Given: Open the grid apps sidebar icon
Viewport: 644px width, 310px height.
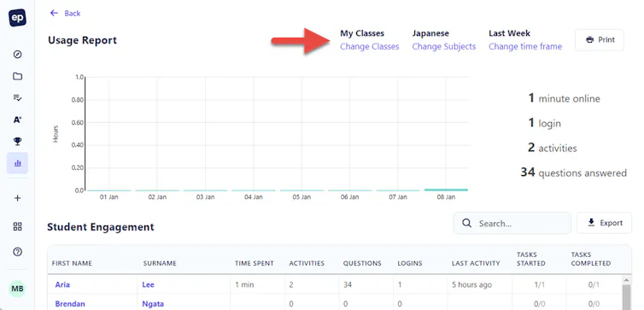Looking at the screenshot, I should pyautogui.click(x=17, y=226).
